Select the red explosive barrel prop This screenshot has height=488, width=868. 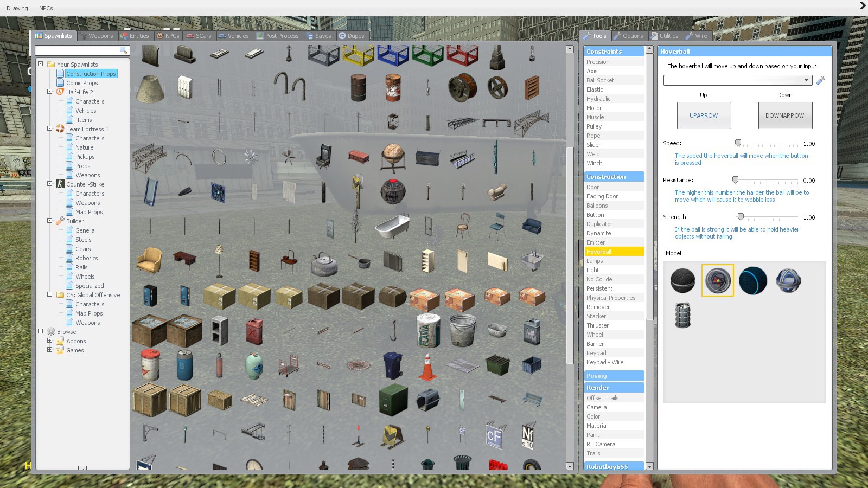coord(393,87)
